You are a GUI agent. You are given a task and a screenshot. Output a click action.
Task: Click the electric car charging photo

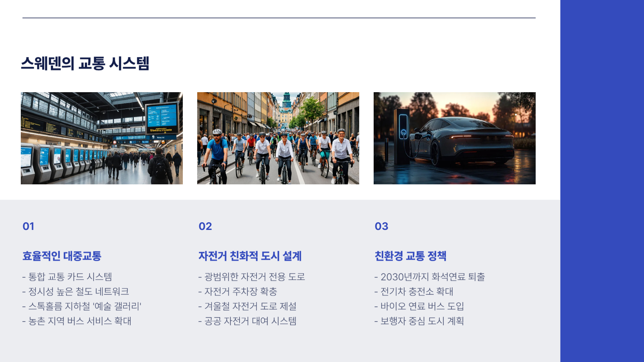point(454,138)
